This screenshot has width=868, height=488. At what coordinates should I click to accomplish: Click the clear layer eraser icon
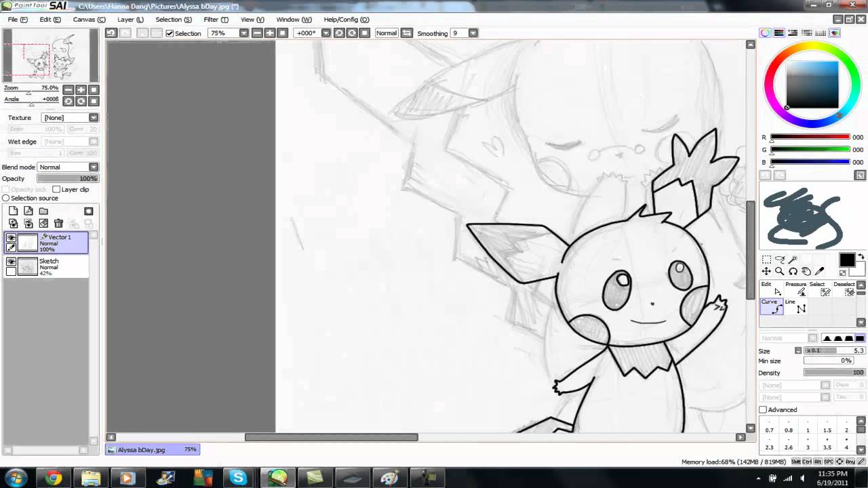[43, 224]
